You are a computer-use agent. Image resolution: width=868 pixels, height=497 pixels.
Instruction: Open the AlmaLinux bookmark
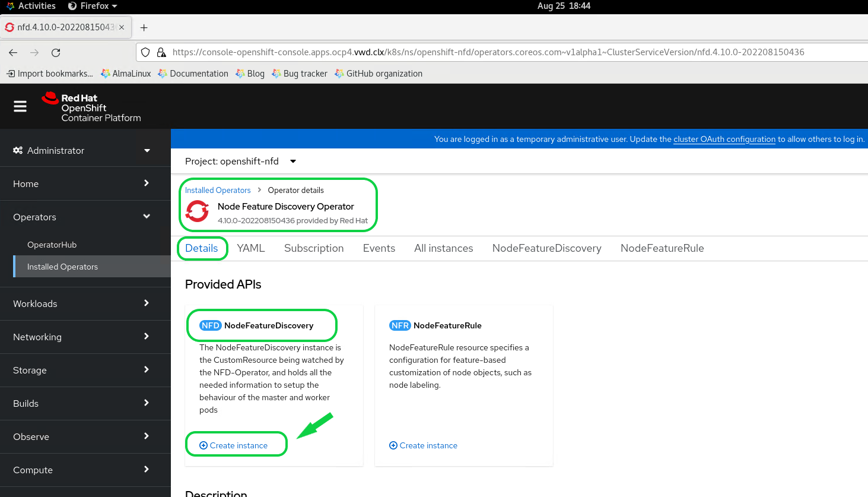[x=126, y=74]
